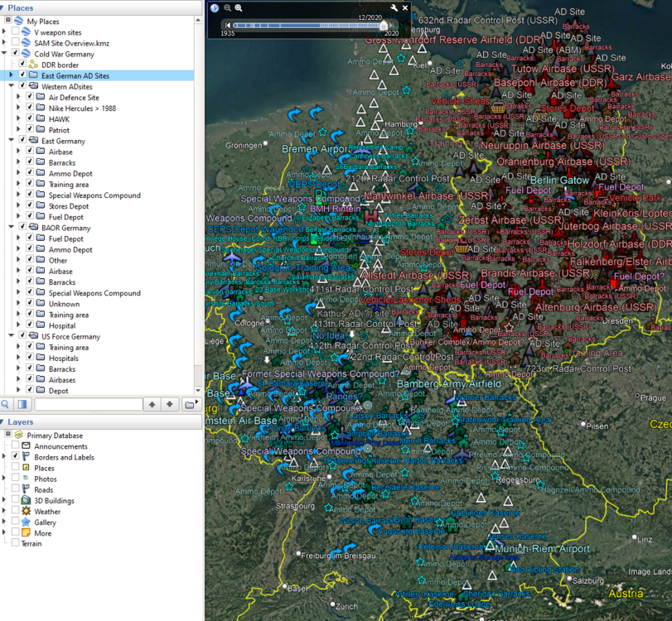Click the search magnifier in Places panel
This screenshot has height=621, width=672.
7,404
